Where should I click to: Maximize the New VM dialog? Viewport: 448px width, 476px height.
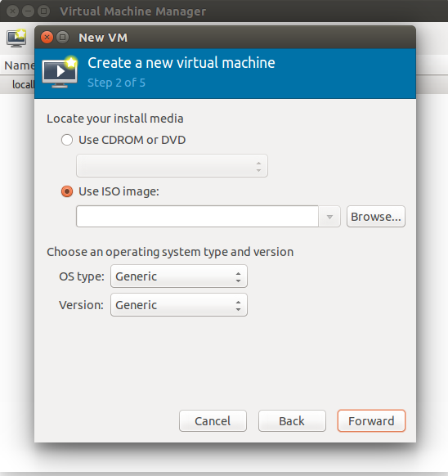62,38
